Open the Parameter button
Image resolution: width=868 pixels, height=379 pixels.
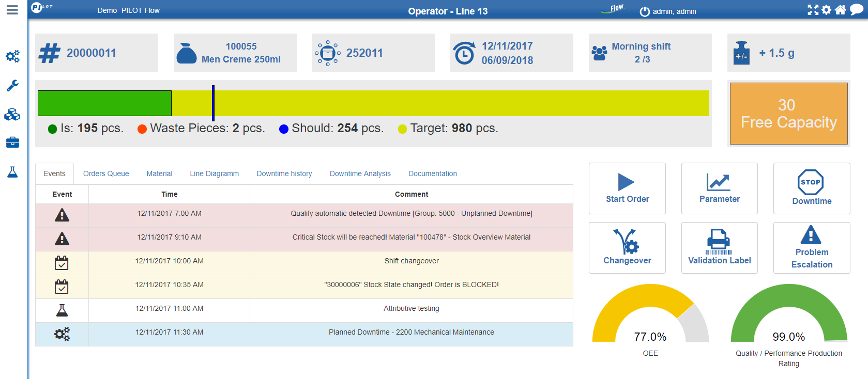720,188
